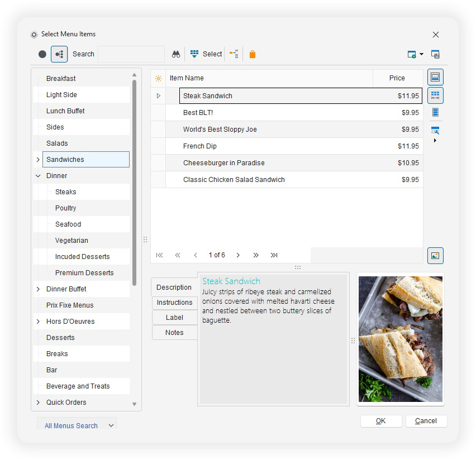Click the Cancel button

[426, 421]
